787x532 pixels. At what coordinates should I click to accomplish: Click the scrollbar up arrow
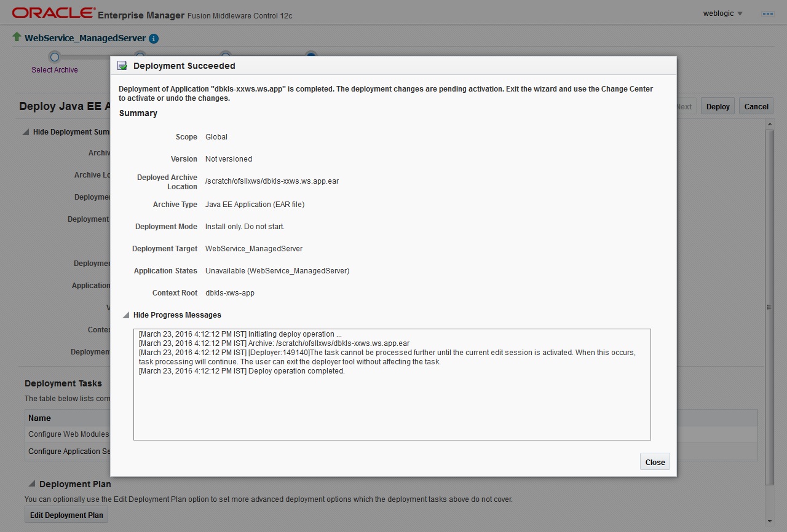point(769,124)
